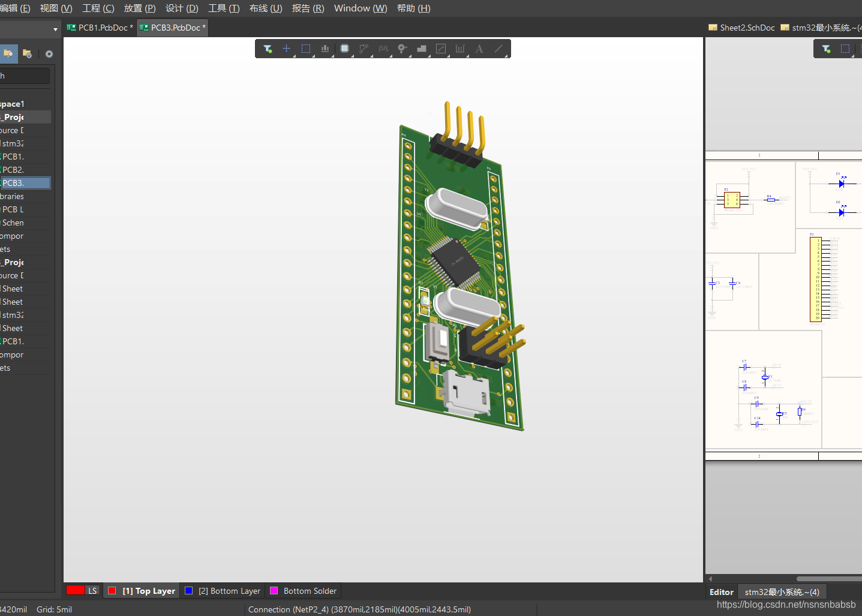The width and height of the screenshot is (862, 616).
Task: Click 'Grid: 5mil' status bar text
Action: [54, 609]
